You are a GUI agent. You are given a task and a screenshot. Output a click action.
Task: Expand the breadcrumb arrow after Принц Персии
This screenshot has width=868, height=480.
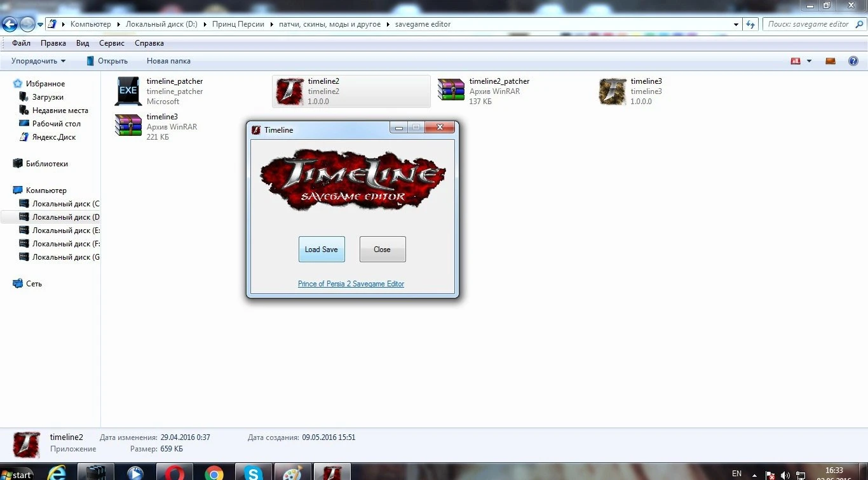[273, 25]
